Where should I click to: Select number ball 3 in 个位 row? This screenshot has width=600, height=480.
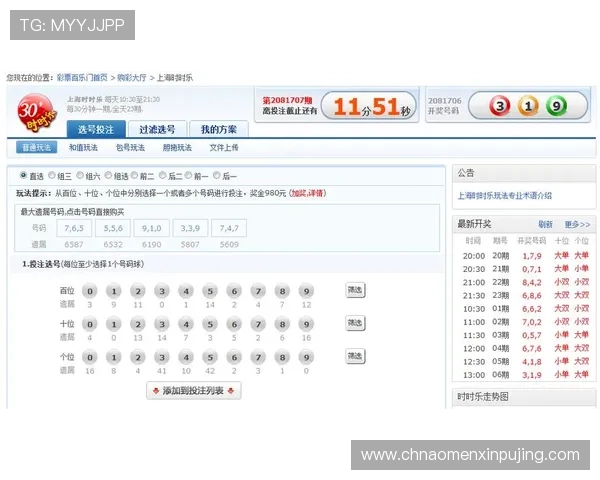coord(162,358)
